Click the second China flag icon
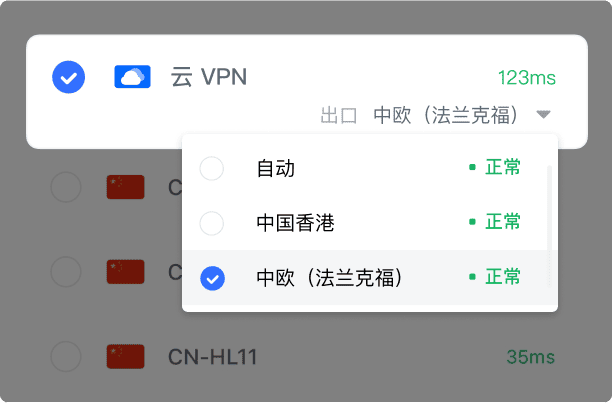The width and height of the screenshot is (612, 403). pos(126,272)
